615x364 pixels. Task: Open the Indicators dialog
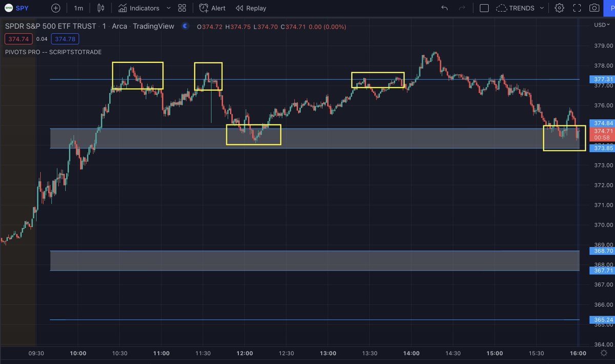pos(139,8)
